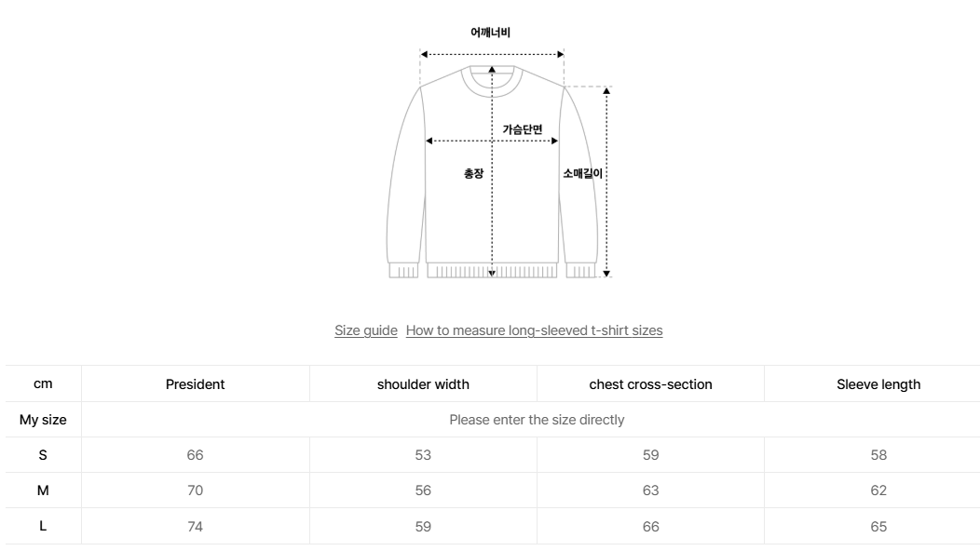The height and width of the screenshot is (551, 980).
Task: Click the Sleeve length column header
Action: [x=878, y=384]
